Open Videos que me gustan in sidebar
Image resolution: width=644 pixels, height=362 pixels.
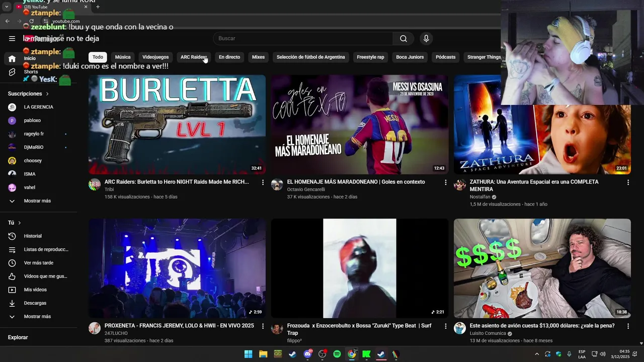pos(39,276)
